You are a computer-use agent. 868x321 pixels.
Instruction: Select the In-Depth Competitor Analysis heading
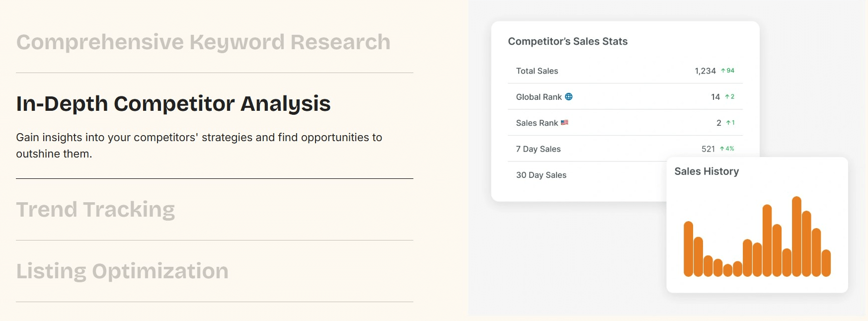pyautogui.click(x=173, y=104)
